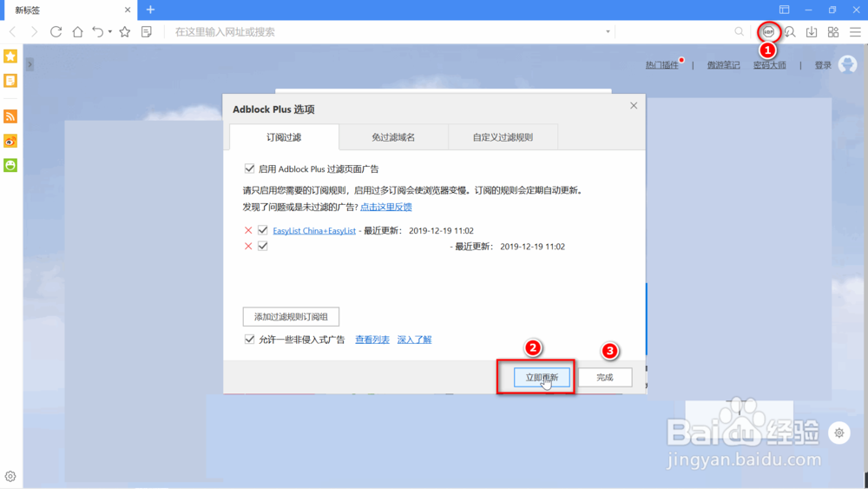
Task: Click the 完成 button
Action: (x=604, y=377)
